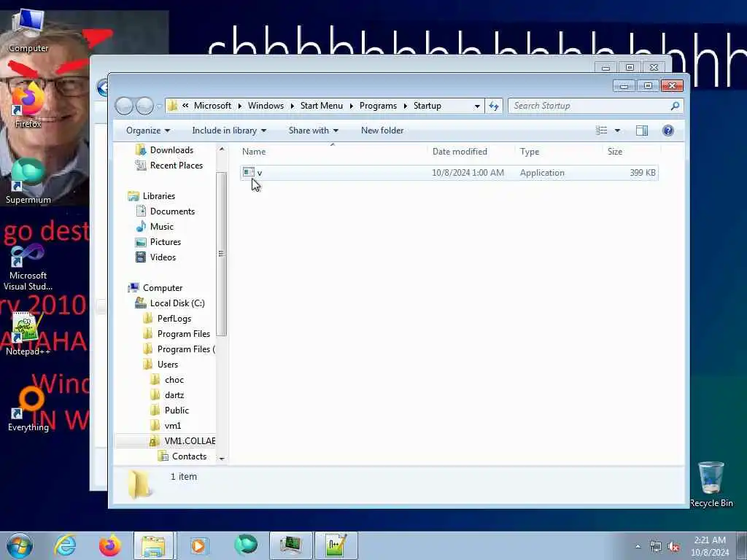Show hidden breadcrumb path chevrons
747x560 pixels.
(x=185, y=106)
